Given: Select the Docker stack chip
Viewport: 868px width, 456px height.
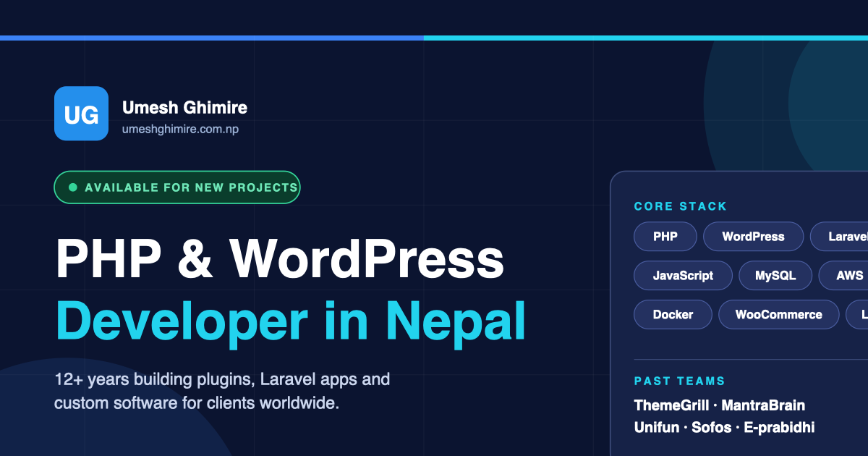Looking at the screenshot, I should pos(673,315).
